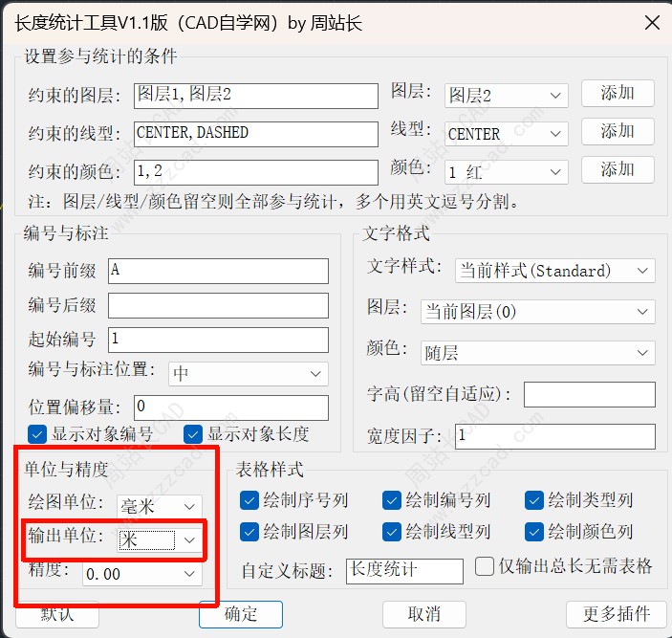
Task: Expand the 线型 dropdown showing CENTER
Action: coord(506,134)
